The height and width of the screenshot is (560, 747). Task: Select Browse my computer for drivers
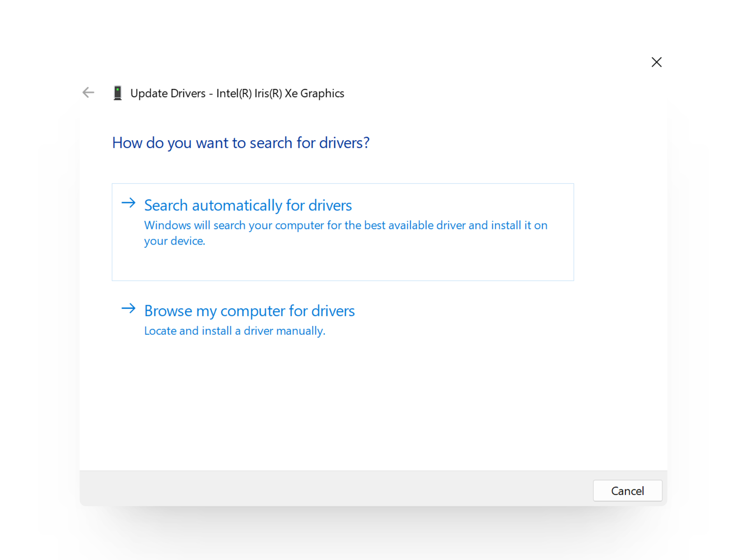pyautogui.click(x=249, y=311)
